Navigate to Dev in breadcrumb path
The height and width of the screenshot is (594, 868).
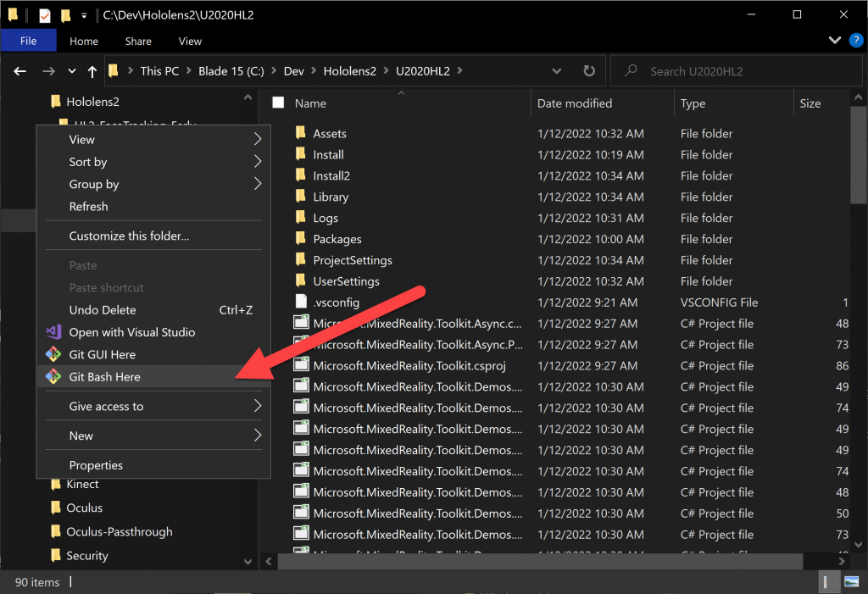pyautogui.click(x=293, y=71)
